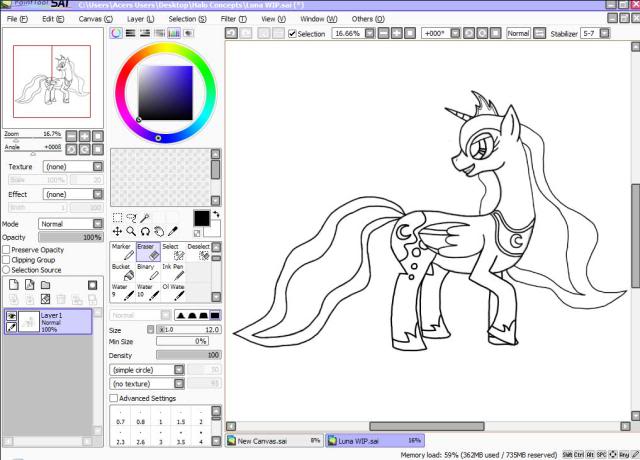640x460 pixels.
Task: Open the Layer menu
Action: 140,19
